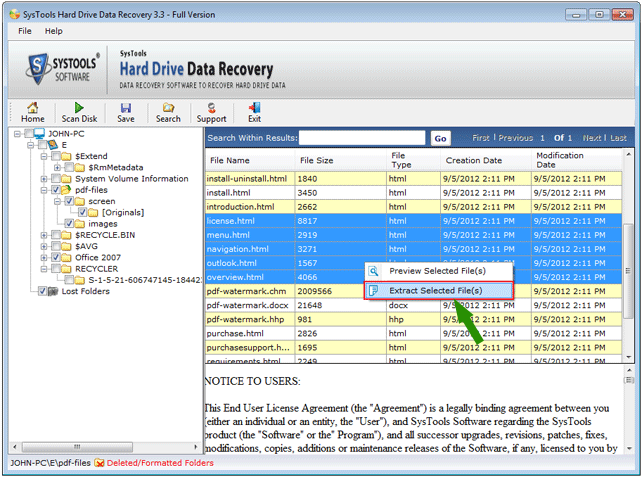
Task: Click the images folder icon
Action: coord(79,224)
